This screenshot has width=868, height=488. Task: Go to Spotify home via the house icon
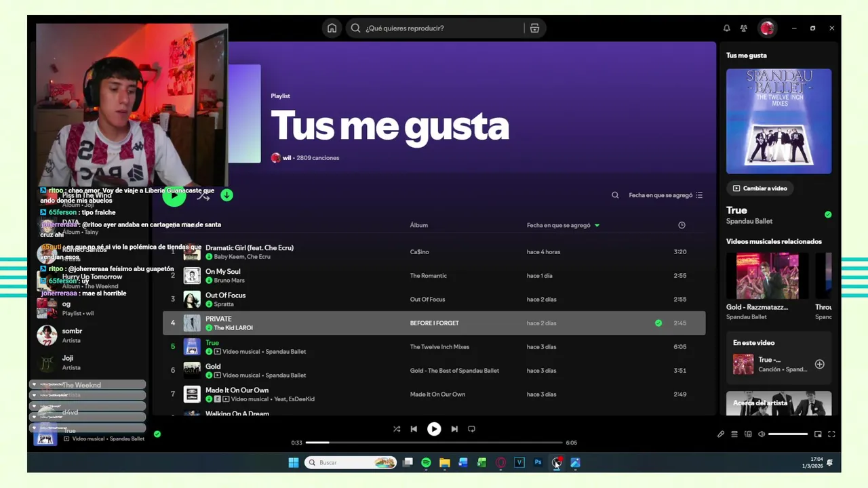point(332,28)
